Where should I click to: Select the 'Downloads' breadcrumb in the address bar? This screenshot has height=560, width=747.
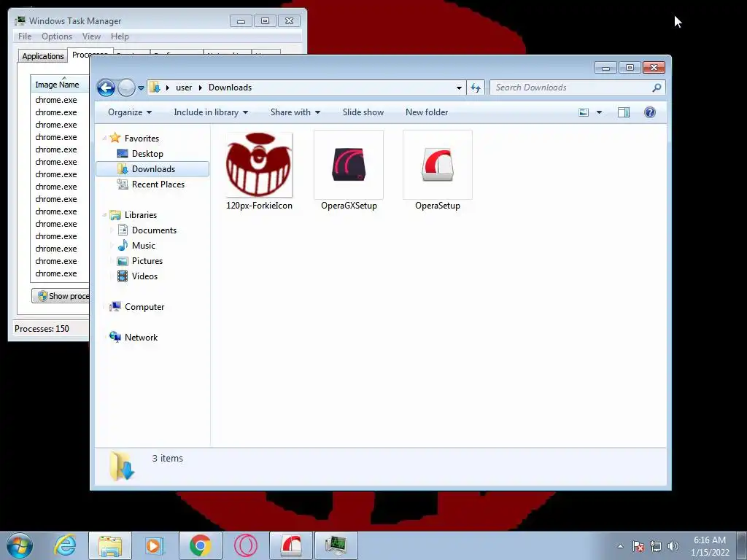(230, 87)
